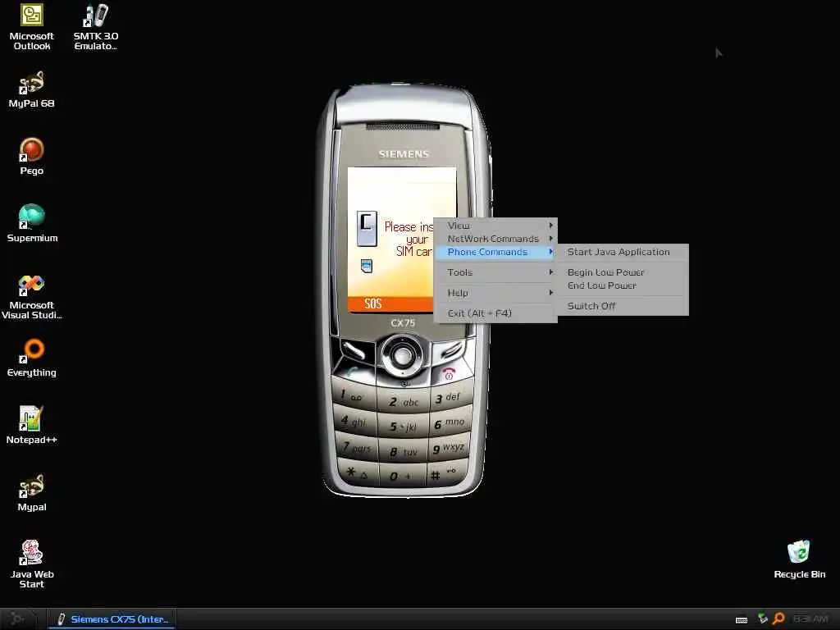Choose Exit (Alt + F4) from the menu
This screenshot has height=630, width=840.
(x=495, y=313)
